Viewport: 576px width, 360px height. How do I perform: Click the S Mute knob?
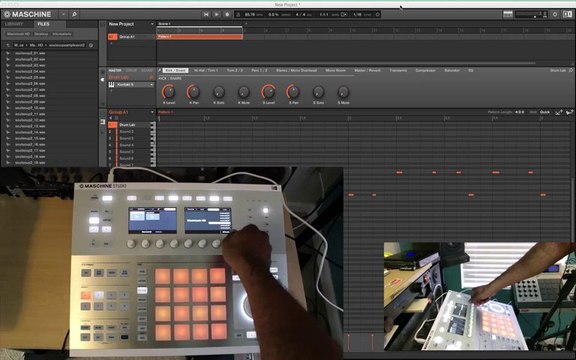click(x=343, y=91)
